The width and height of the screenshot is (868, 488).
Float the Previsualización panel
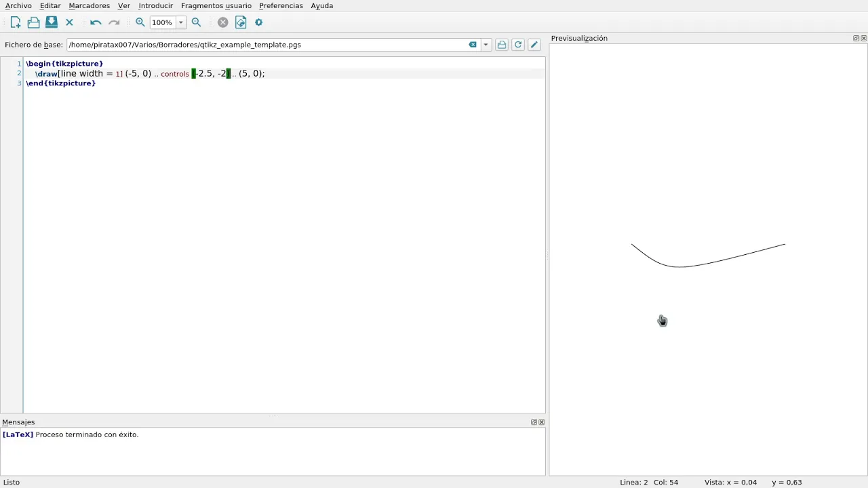tap(856, 39)
